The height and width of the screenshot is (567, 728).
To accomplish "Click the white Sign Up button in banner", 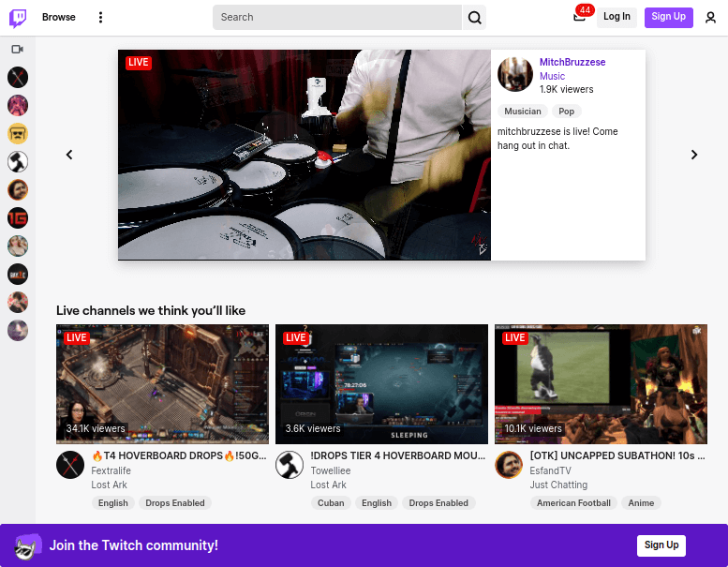I will point(661,545).
